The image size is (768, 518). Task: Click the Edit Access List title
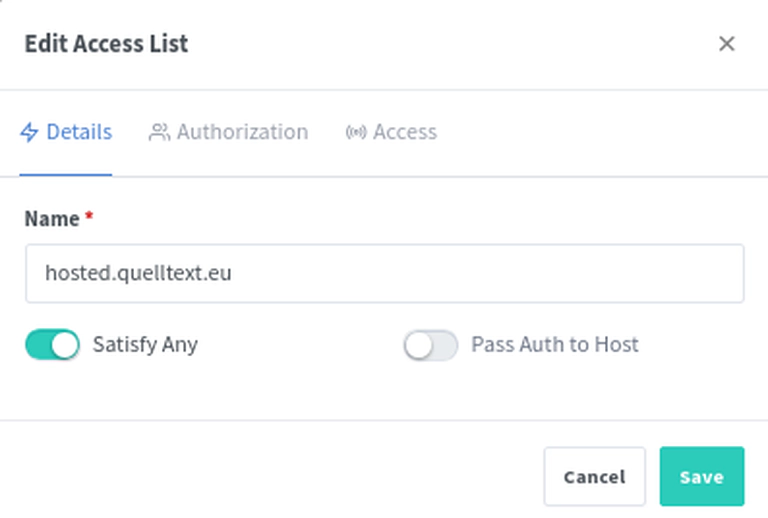(106, 44)
